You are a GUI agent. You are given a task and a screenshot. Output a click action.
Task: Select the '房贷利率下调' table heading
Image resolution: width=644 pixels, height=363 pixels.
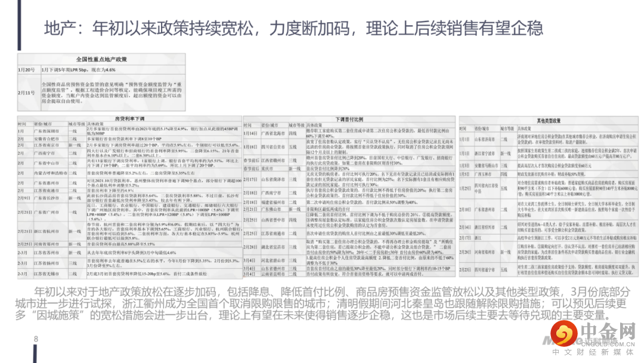click(129, 119)
